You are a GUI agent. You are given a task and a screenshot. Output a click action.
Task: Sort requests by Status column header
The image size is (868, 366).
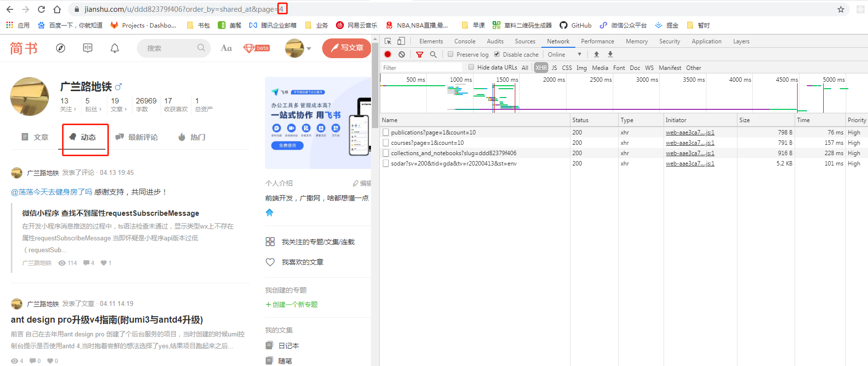point(594,120)
